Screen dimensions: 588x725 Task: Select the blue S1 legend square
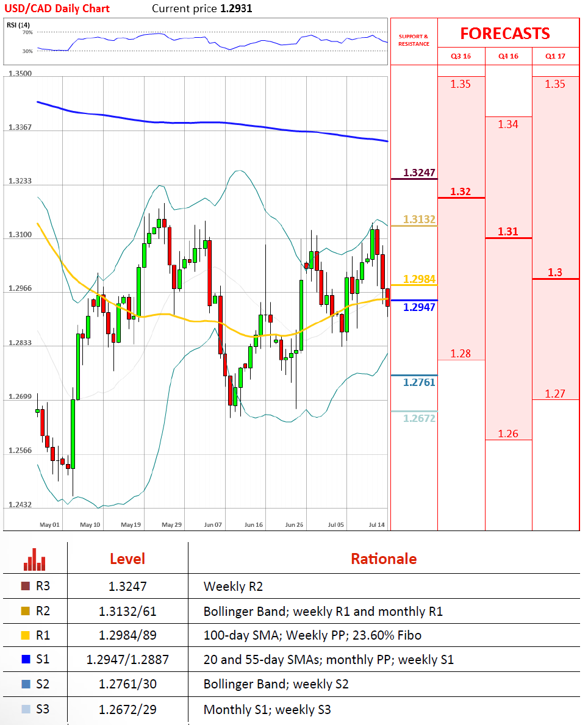26,660
